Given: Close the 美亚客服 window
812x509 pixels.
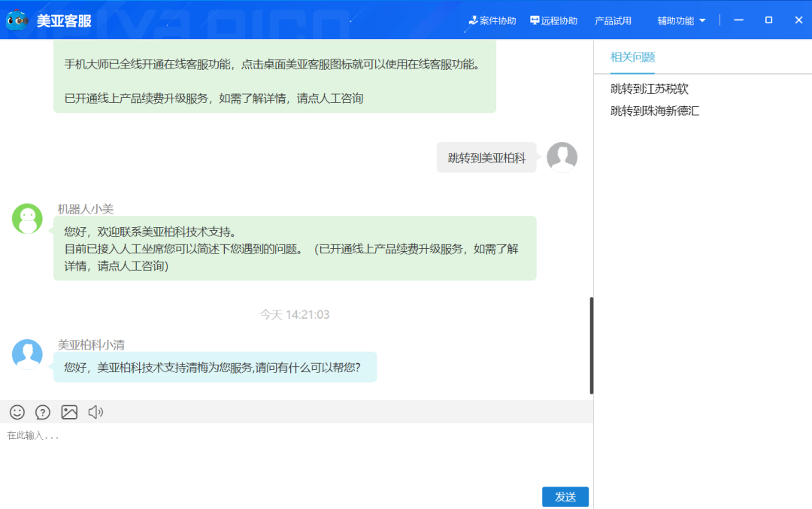Looking at the screenshot, I should coord(798,20).
